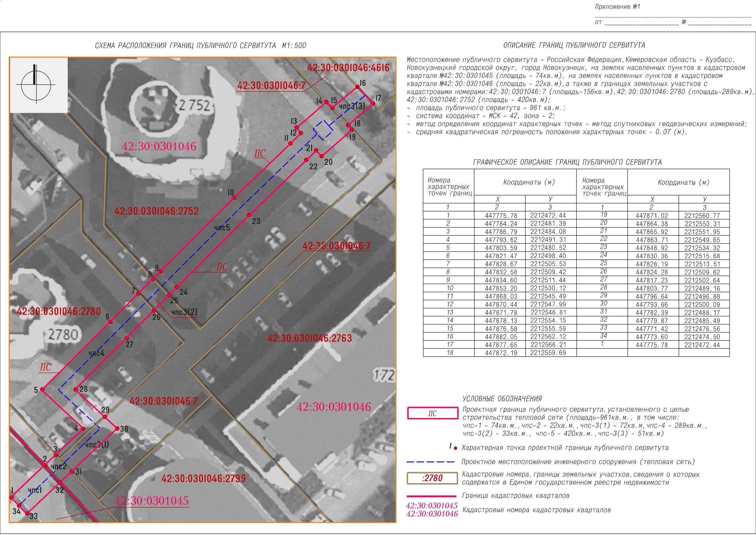Viewport: 756px width, 535px height.
Task: Click parcel label 42:30:0301046:2780 on map
Action: click(59, 311)
